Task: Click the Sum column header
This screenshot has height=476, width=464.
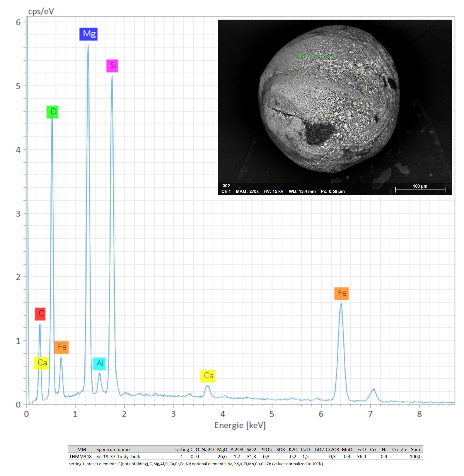Action: (x=415, y=449)
